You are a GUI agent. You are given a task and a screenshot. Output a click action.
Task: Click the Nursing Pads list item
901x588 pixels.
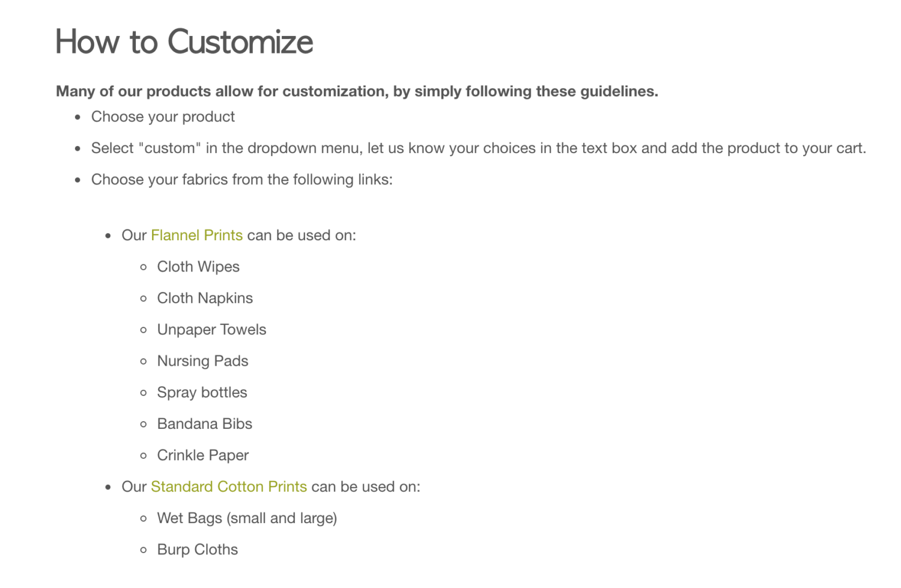(x=202, y=361)
